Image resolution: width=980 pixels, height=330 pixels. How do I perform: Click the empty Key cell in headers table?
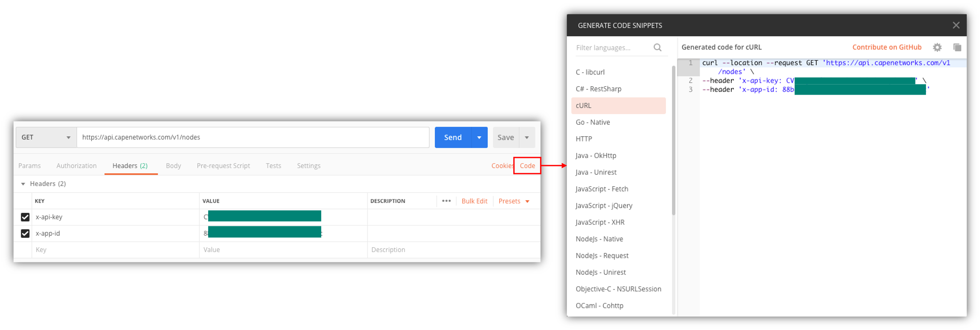pos(115,250)
